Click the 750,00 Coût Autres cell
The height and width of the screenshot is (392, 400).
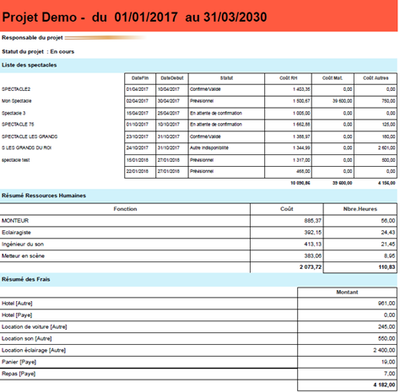(376, 101)
